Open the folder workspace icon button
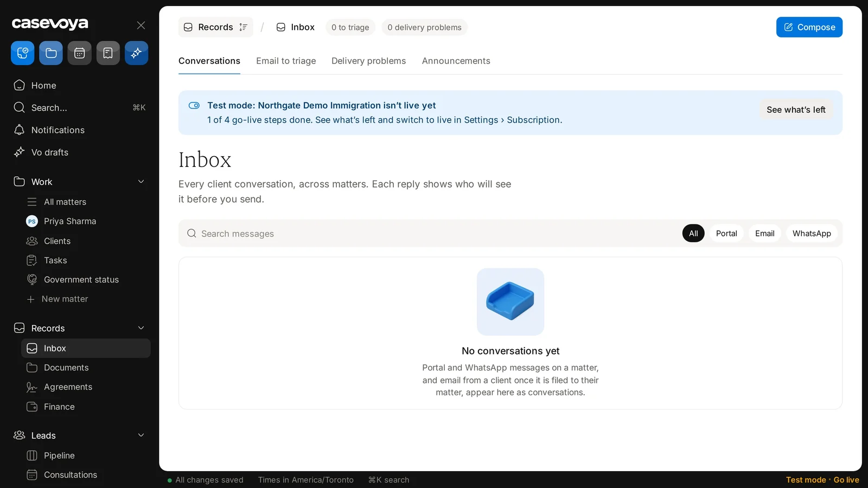 click(51, 53)
